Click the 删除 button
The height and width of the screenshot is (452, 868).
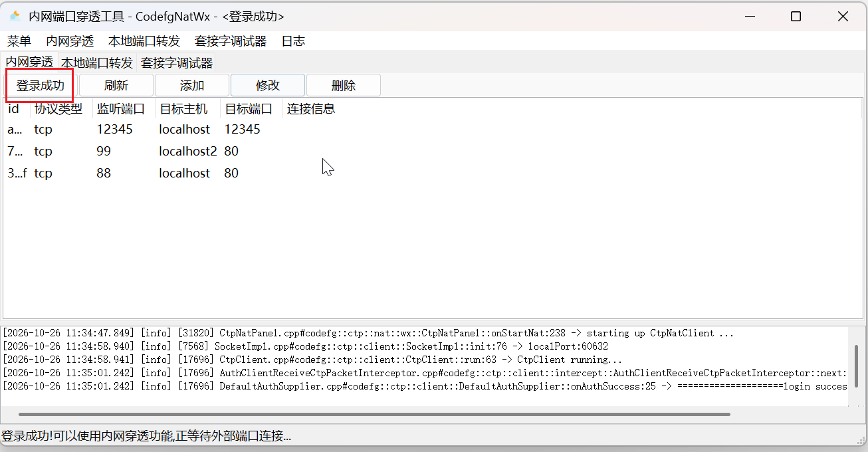pyautogui.click(x=344, y=86)
